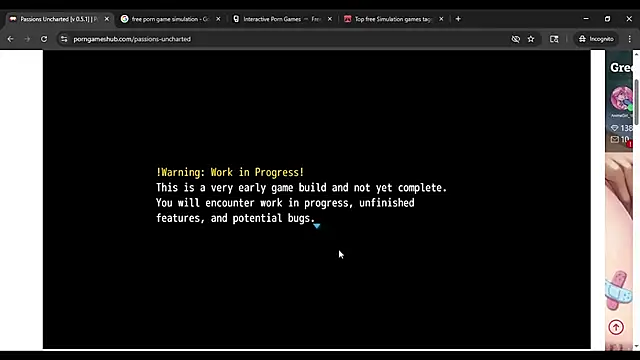
Task: Click the pink avatar thumbnail in sidebar
Action: 621,98
